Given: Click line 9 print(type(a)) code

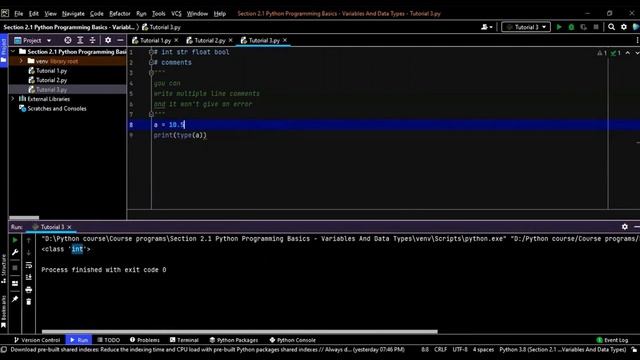Looking at the screenshot, I should pos(180,135).
